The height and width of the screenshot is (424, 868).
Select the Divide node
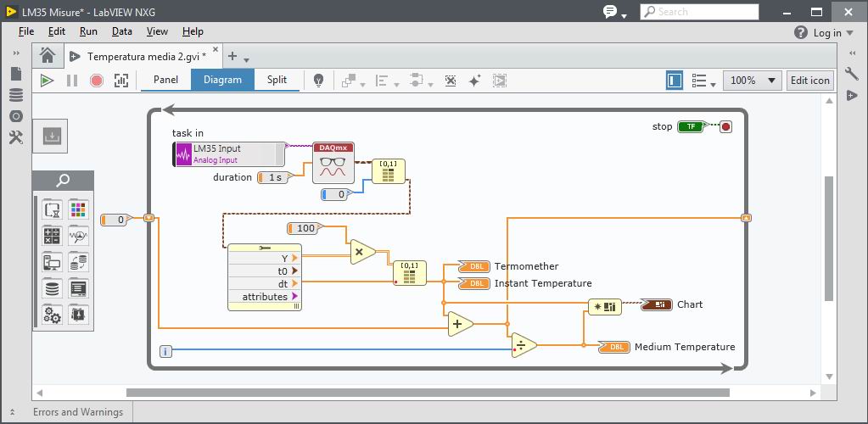(524, 345)
